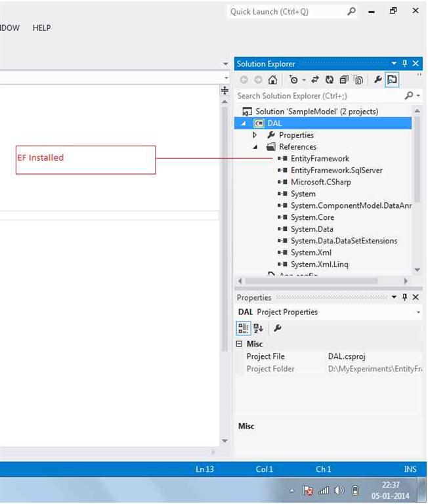Select System.Core reference
Screen dimensions: 428x504
click(x=312, y=217)
